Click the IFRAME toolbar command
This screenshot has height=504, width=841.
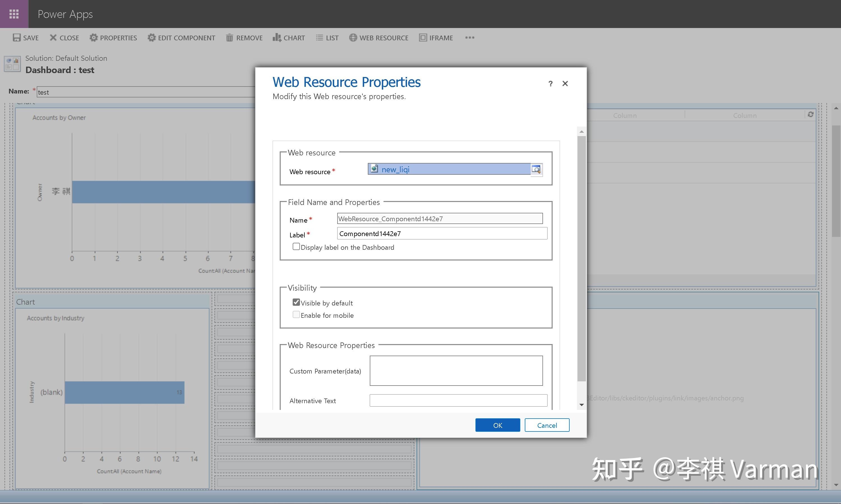tap(436, 38)
